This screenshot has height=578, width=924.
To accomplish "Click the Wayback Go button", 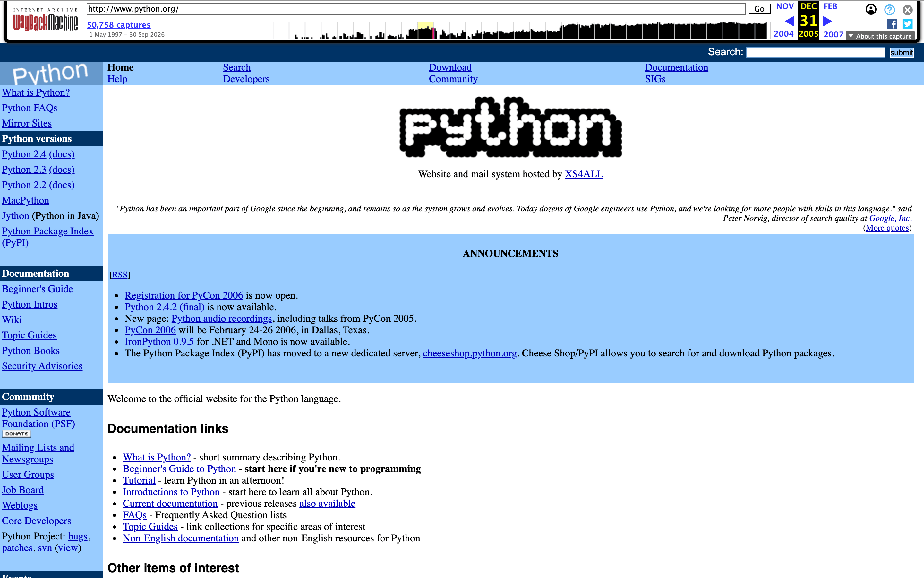I will [759, 9].
